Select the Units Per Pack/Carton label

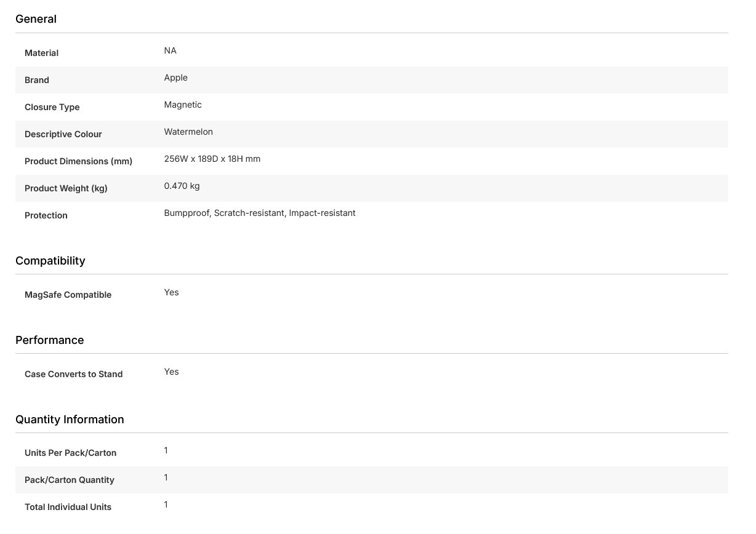point(70,453)
